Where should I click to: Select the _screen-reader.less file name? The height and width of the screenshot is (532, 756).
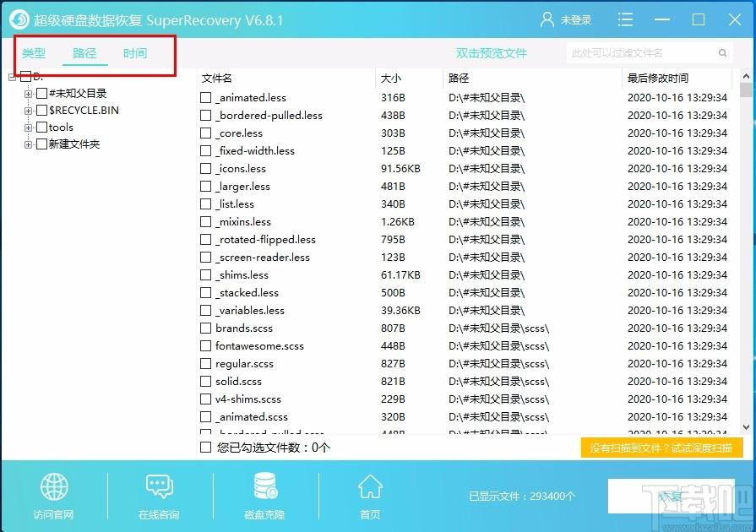pos(263,258)
